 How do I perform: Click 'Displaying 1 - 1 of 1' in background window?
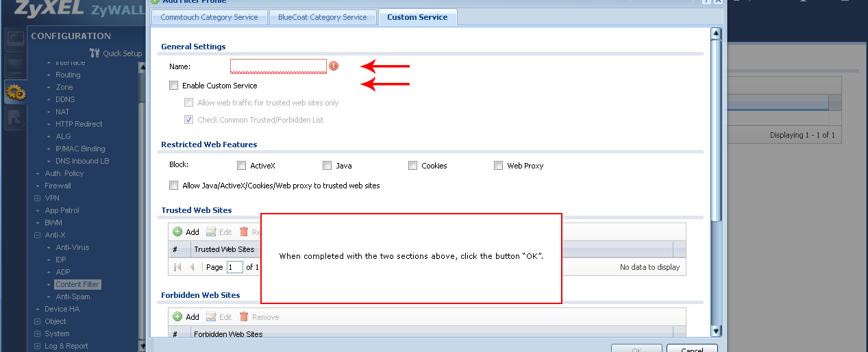802,136
